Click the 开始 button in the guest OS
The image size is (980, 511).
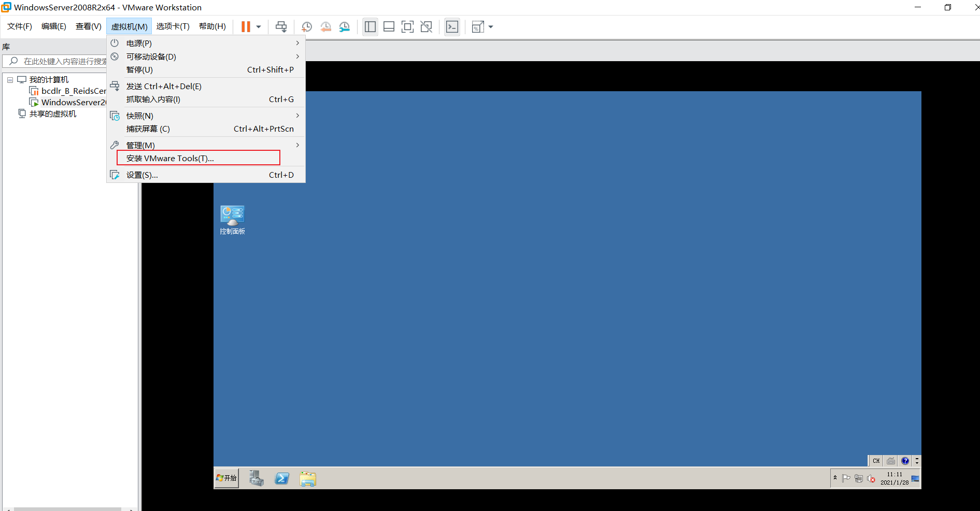(226, 478)
